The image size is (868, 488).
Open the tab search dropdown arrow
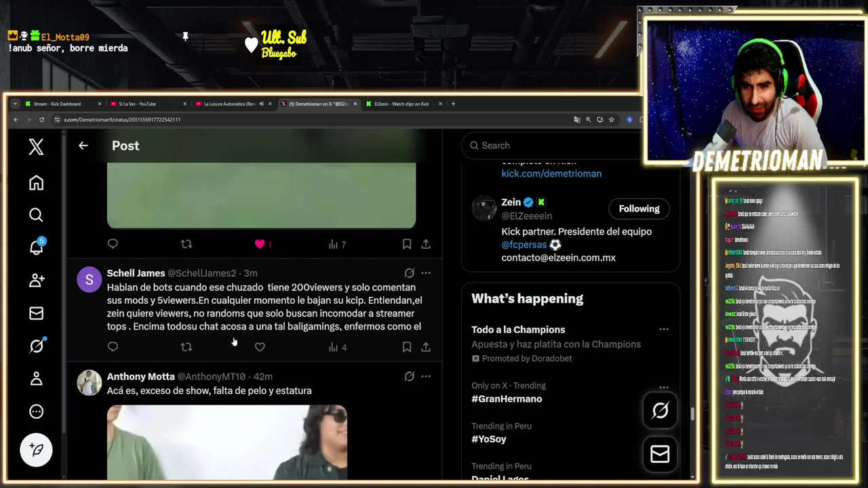[x=14, y=104]
